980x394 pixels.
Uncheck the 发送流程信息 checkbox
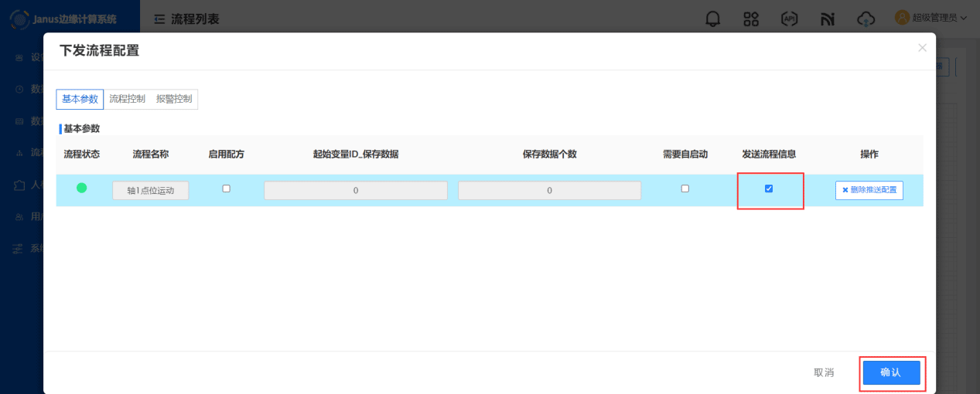click(769, 189)
